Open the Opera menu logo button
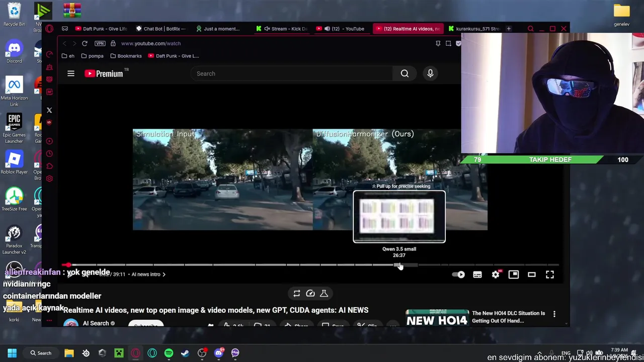Image resolution: width=644 pixels, height=362 pixels. click(x=49, y=29)
